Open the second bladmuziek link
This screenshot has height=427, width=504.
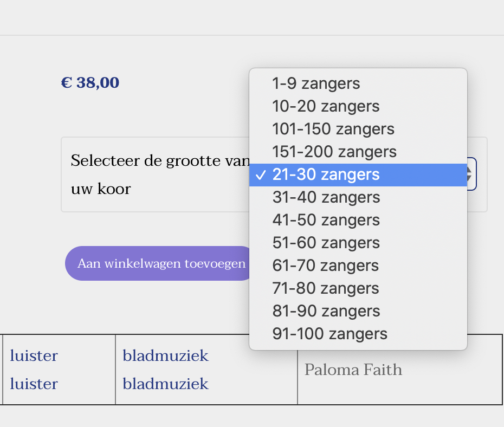click(x=165, y=384)
